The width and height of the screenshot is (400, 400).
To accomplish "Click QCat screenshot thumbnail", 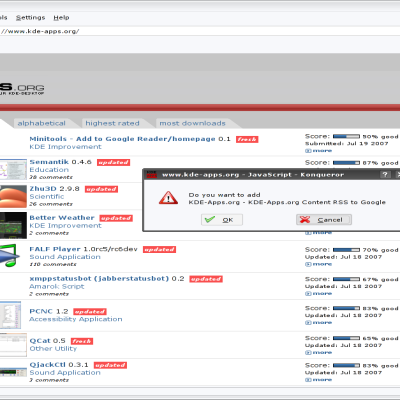I will 13,345.
